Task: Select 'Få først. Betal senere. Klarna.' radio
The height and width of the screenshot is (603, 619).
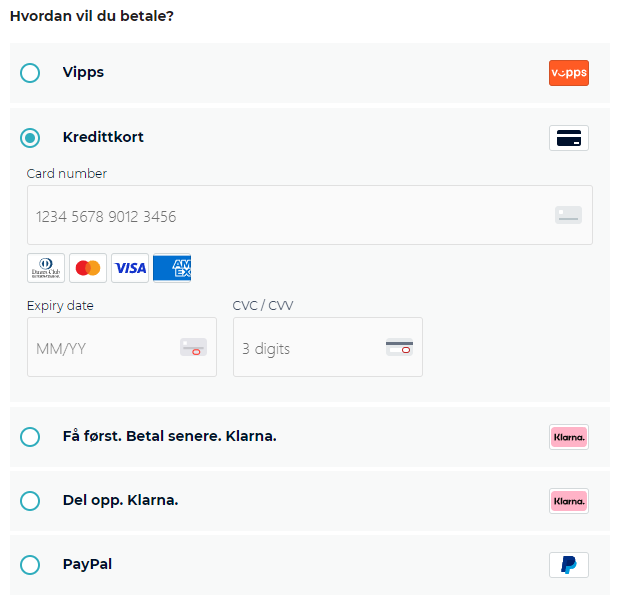Action: [30, 437]
